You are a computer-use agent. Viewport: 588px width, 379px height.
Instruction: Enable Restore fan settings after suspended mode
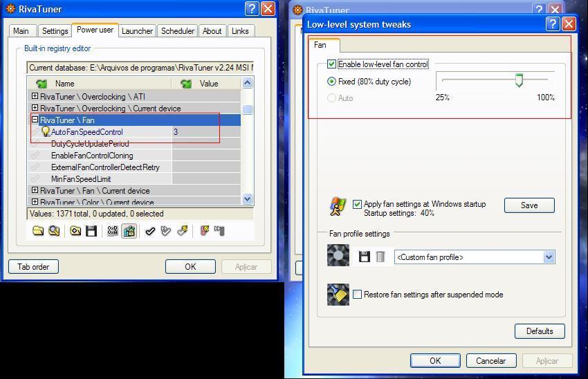[x=358, y=294]
